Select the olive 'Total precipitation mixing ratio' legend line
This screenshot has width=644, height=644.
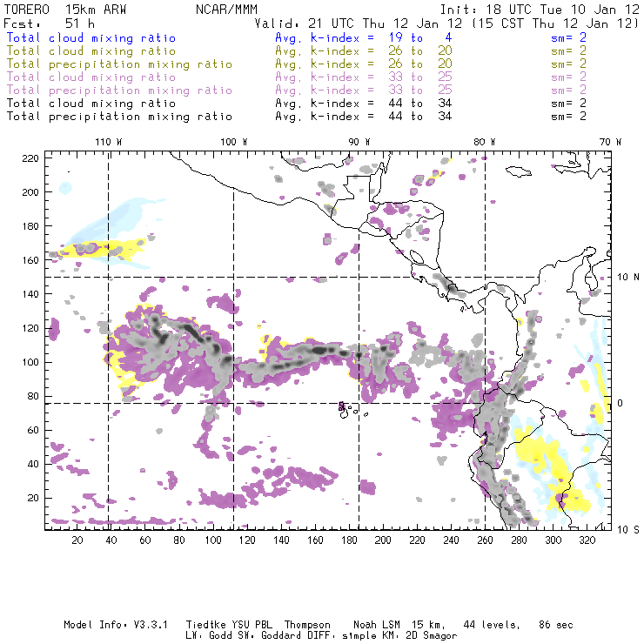119,64
